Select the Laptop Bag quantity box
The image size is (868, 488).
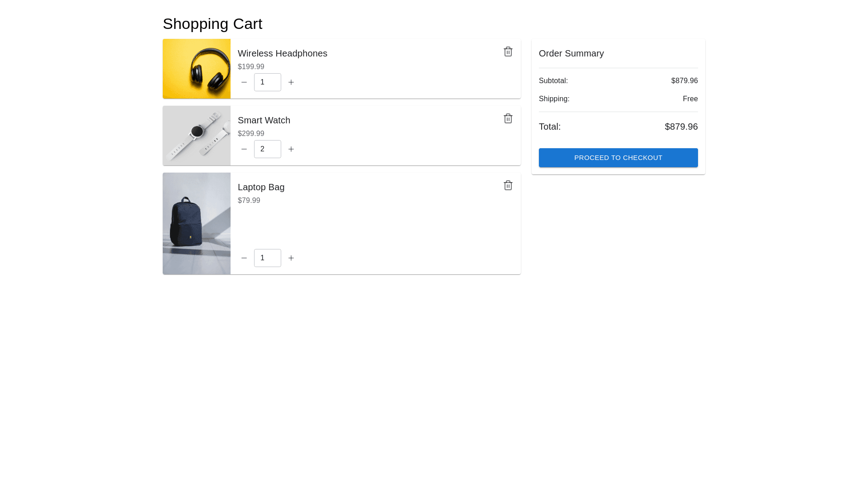[267, 258]
